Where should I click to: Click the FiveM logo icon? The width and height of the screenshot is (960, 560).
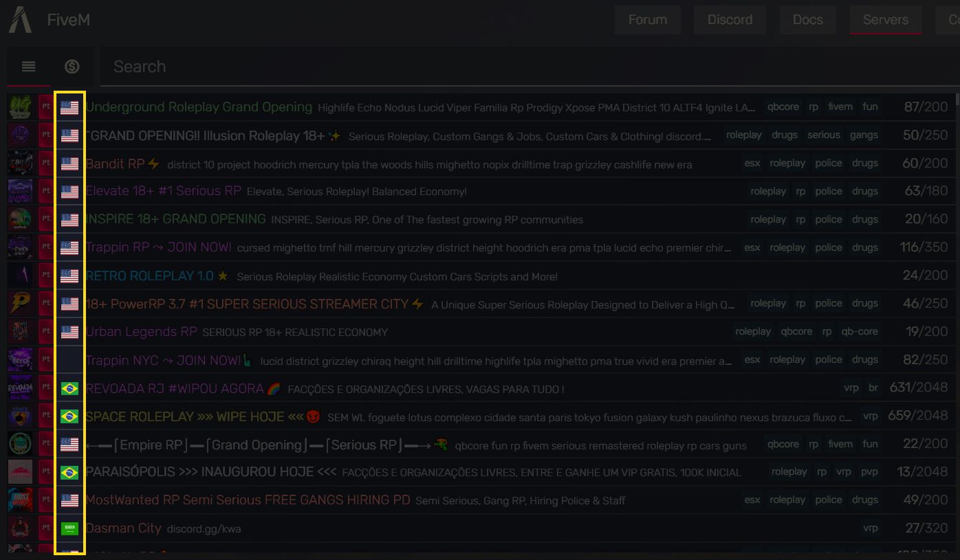20,19
